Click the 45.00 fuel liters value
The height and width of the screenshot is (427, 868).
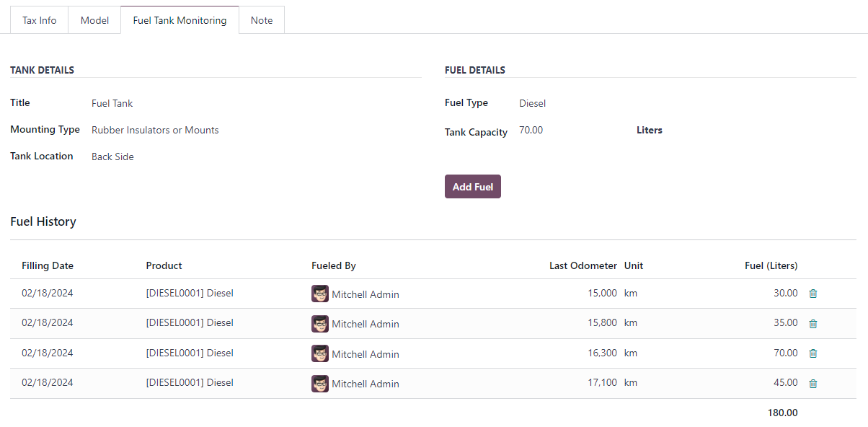pyautogui.click(x=786, y=382)
